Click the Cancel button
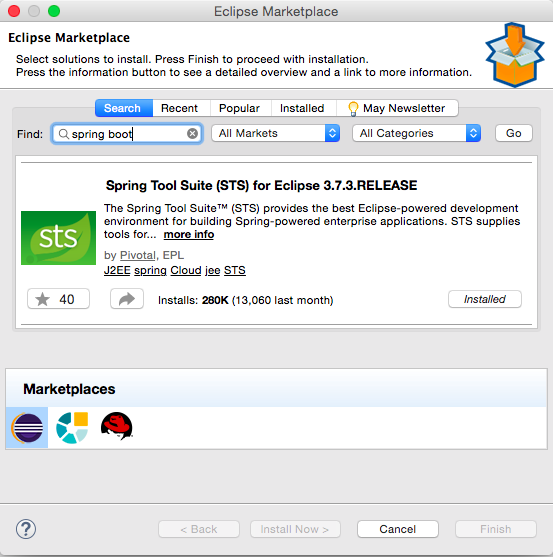Screen dimensions: 553x557 pyautogui.click(x=397, y=529)
